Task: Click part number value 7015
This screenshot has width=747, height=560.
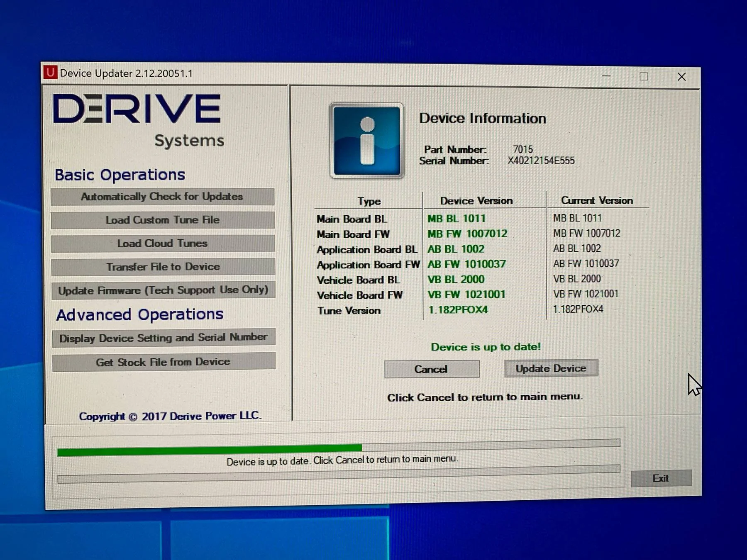Action: point(523,149)
